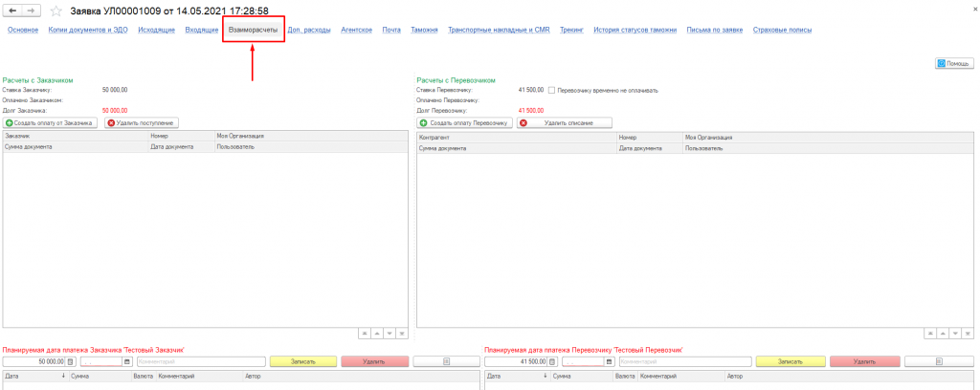Open Таможня tab
This screenshot has width=980, height=390.
424,30
